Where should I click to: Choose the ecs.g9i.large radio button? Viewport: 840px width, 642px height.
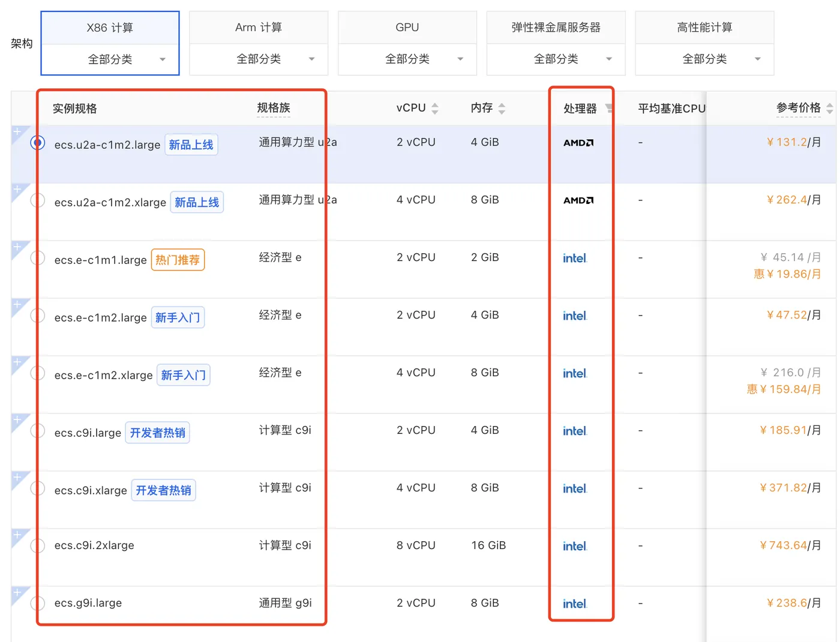(38, 604)
